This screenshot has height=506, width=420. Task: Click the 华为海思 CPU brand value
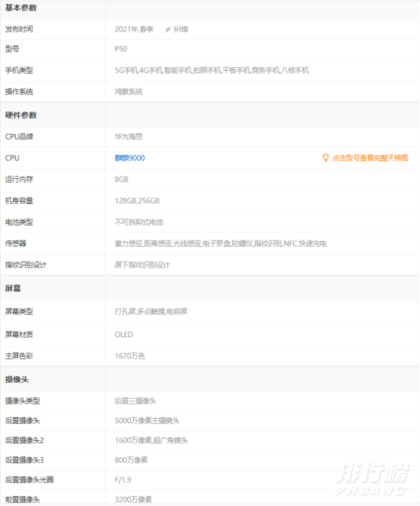(129, 137)
